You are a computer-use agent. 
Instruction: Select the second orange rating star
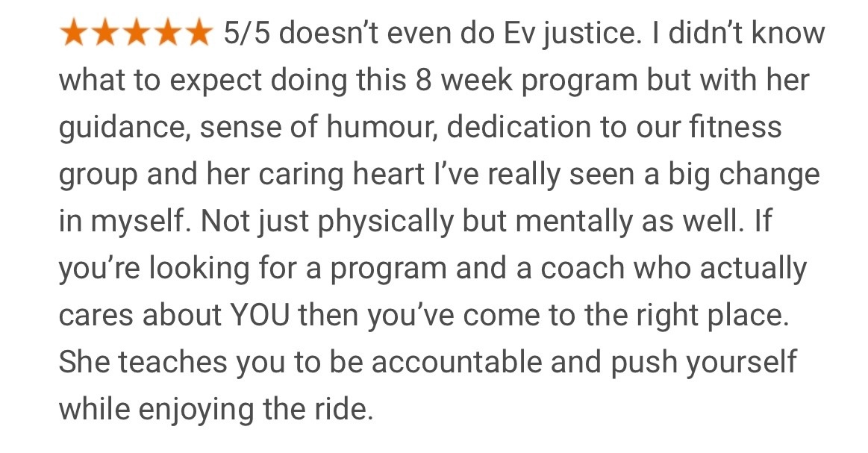(104, 33)
